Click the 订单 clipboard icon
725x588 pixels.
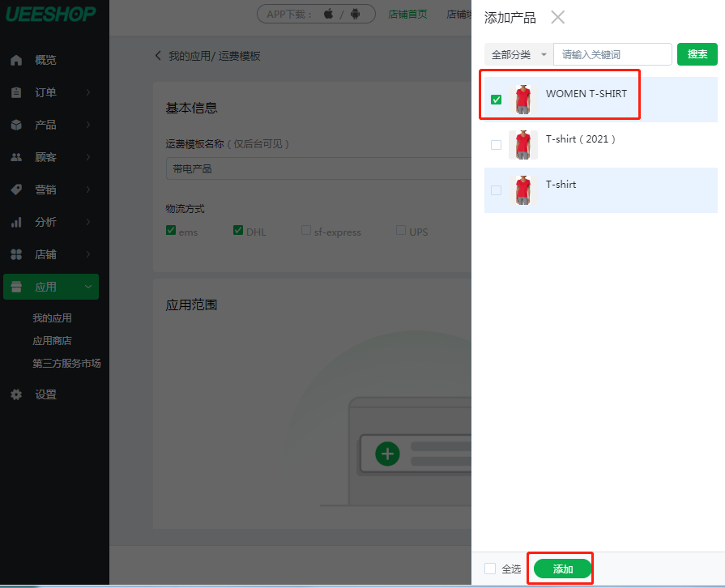(16, 92)
